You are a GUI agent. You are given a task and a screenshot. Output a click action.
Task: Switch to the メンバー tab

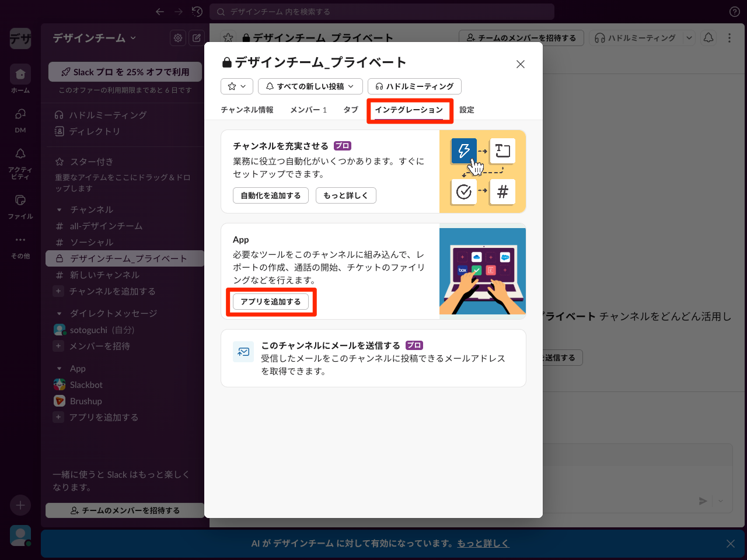(x=308, y=109)
